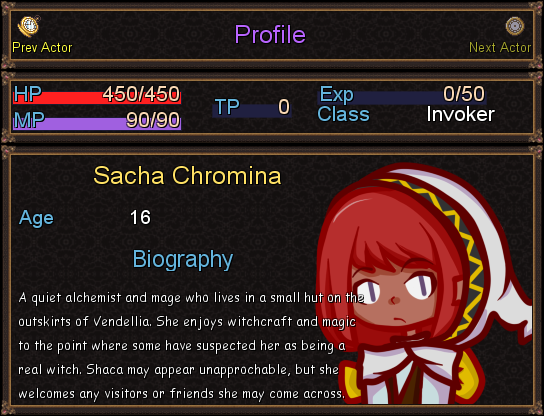The image size is (544, 416).
Task: Click the red HP gauge bar
Action: coord(97,97)
